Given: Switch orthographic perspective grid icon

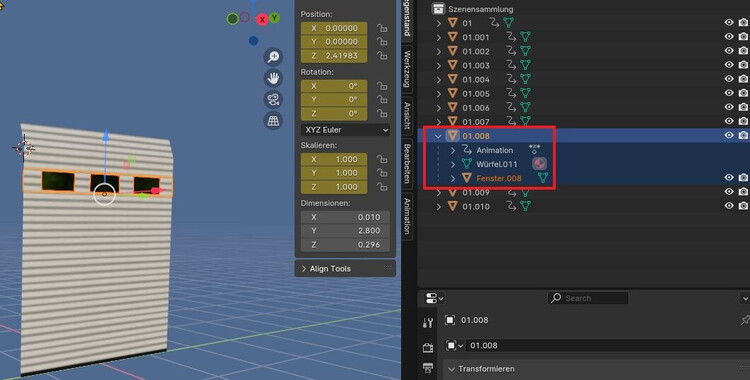Looking at the screenshot, I should (273, 121).
